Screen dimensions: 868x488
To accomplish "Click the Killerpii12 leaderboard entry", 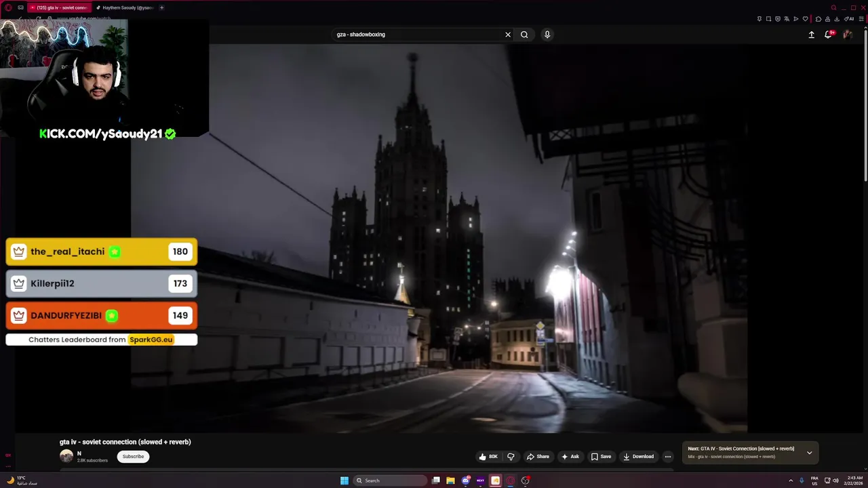I will [x=102, y=283].
